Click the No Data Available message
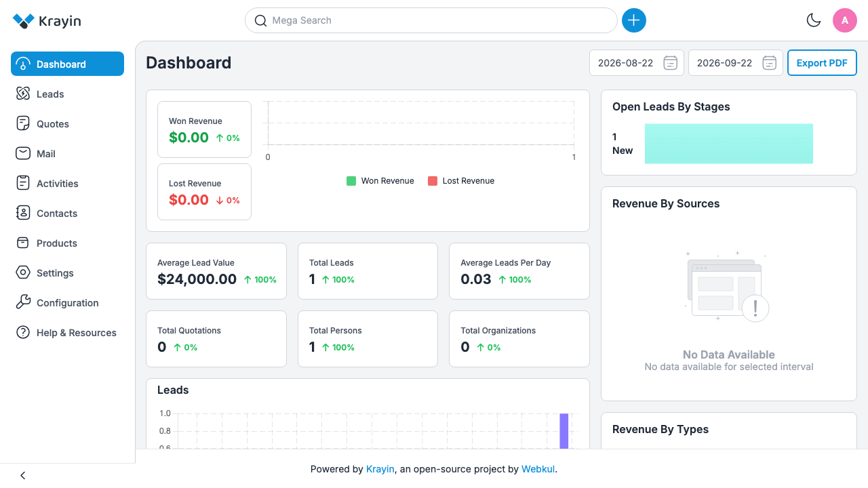The width and height of the screenshot is (868, 488). 729,354
